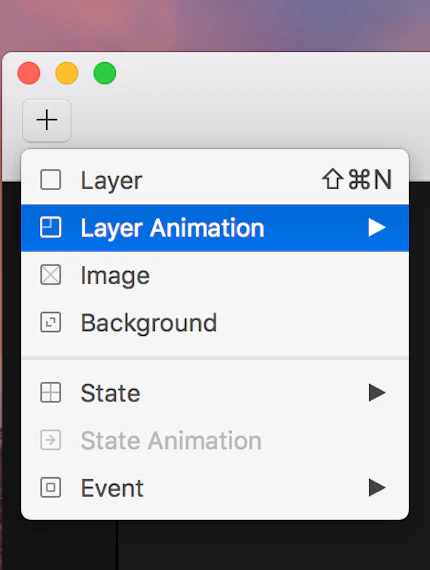Click the Event nested-square icon
The width and height of the screenshot is (430, 570).
(x=51, y=487)
